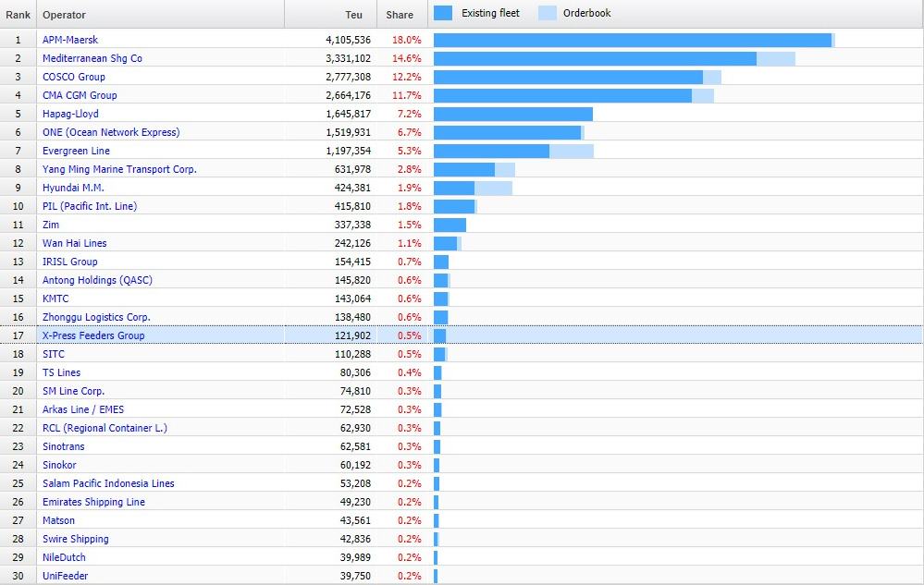Open the UniFeeder operator link

pos(65,576)
